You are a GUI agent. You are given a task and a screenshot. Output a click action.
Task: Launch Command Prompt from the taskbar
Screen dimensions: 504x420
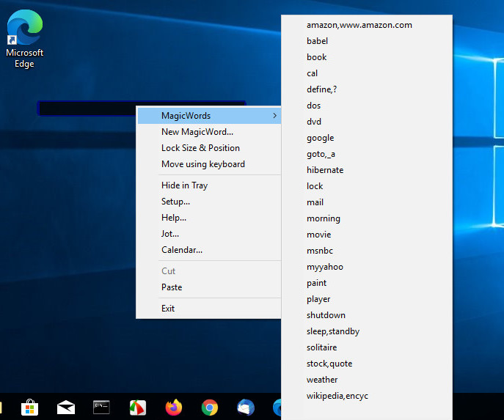coord(101,408)
